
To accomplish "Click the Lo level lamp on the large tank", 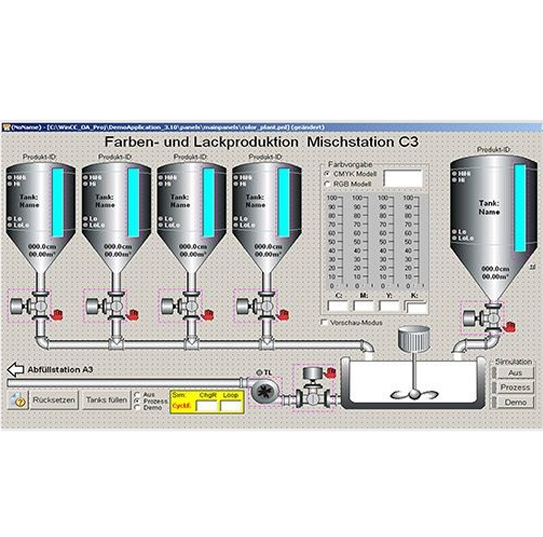I will tap(454, 232).
